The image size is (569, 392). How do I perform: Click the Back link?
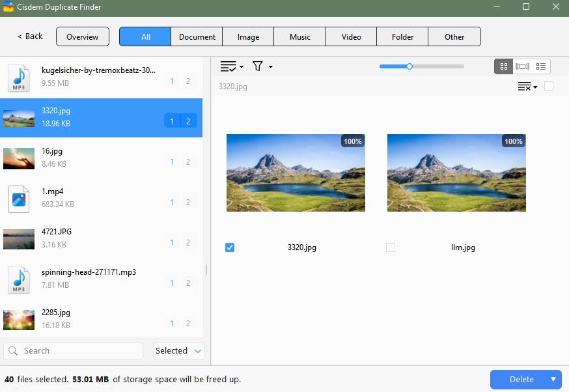pos(28,36)
